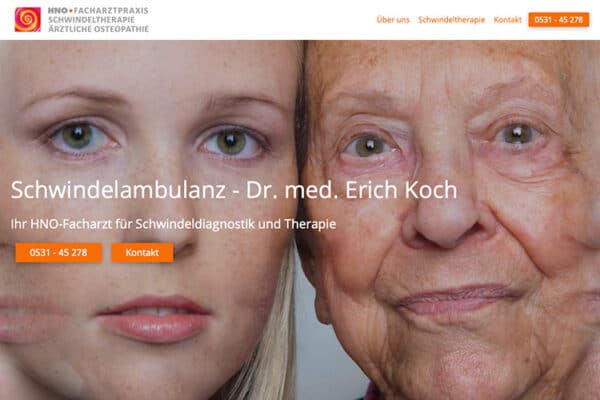Click the orange Kontakt button below the subtitle
This screenshot has height=400, width=600.
pyautogui.click(x=142, y=253)
